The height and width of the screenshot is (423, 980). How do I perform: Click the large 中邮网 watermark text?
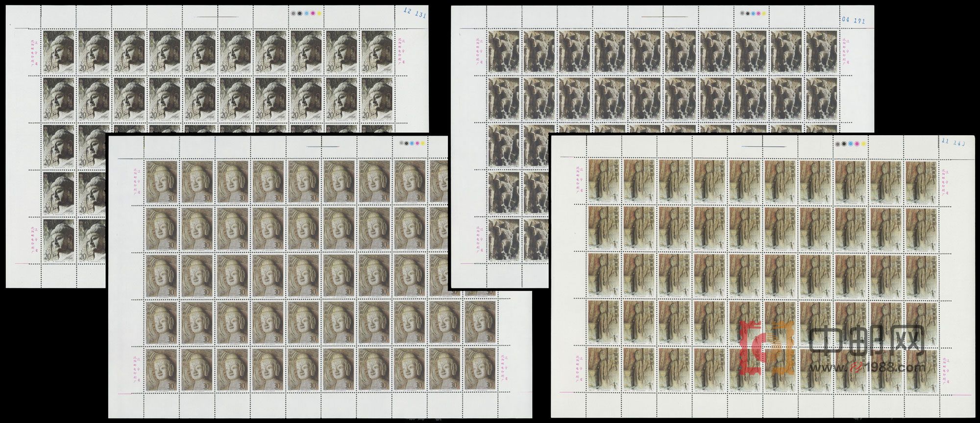(x=866, y=340)
